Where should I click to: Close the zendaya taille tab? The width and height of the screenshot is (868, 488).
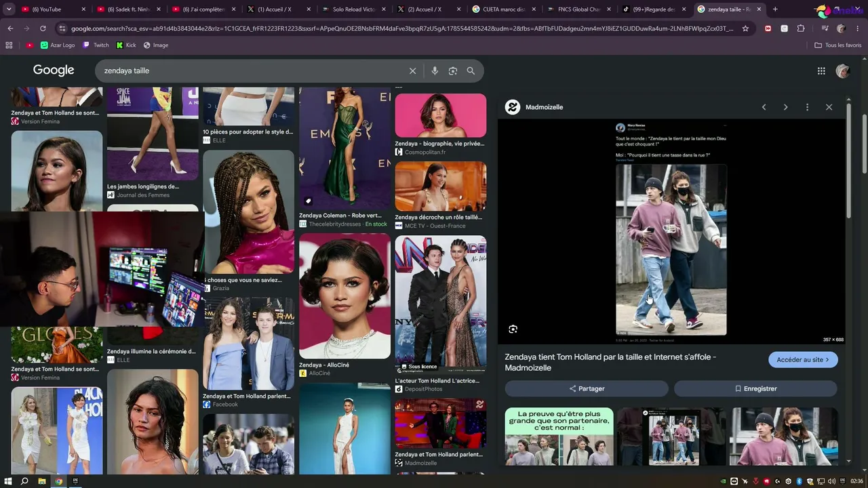(x=759, y=9)
